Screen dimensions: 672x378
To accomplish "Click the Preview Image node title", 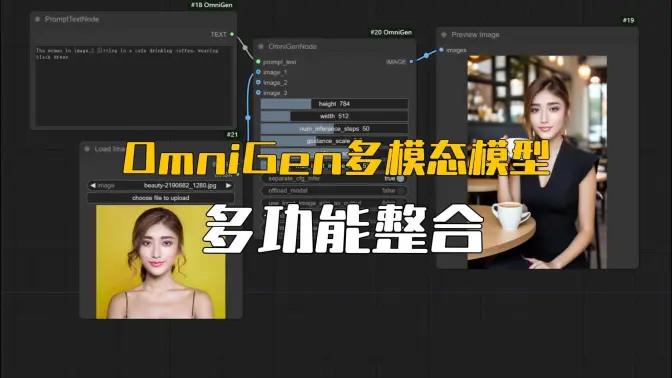I will pos(475,35).
